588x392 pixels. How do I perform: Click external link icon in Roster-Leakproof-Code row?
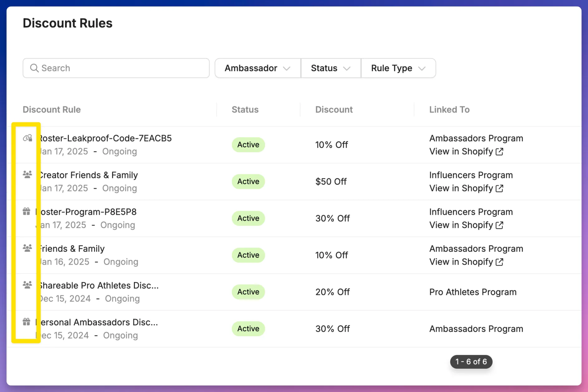pyautogui.click(x=500, y=152)
